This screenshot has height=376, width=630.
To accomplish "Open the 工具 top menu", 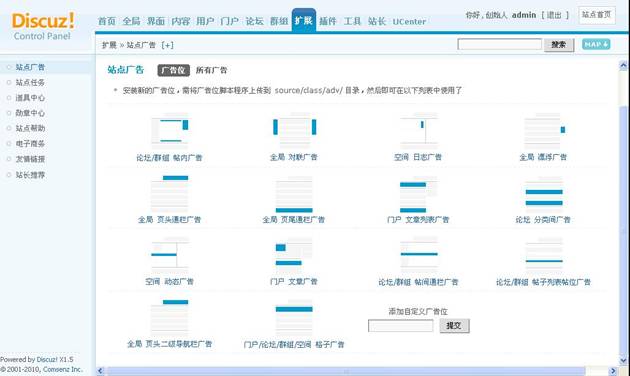I will pyautogui.click(x=353, y=21).
